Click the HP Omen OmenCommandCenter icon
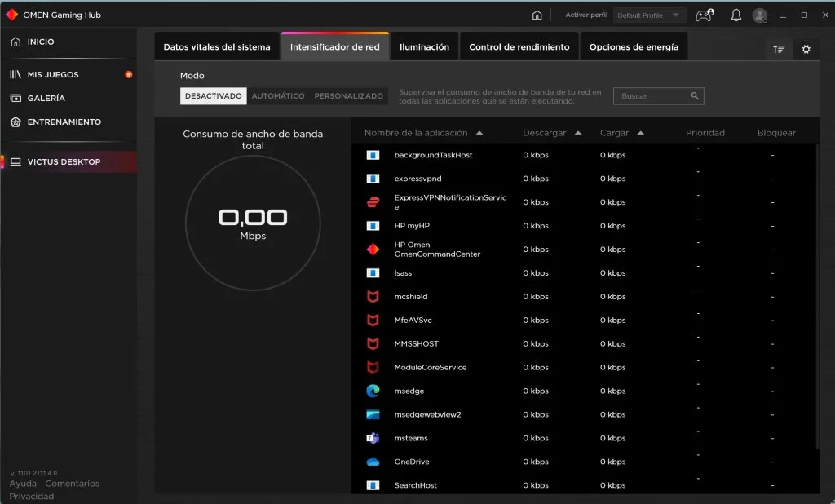Screen dimensions: 835x504 [373, 250]
